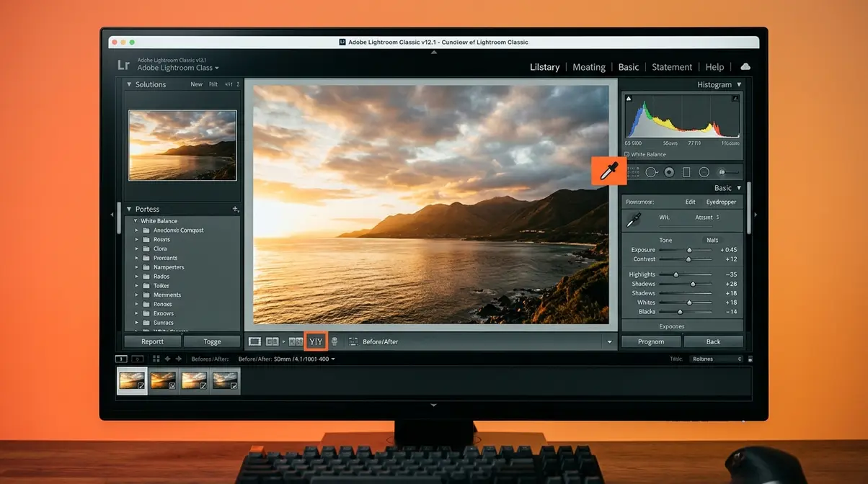The image size is (868, 484).
Task: Click the forward arrow above the filmstrip
Action: click(178, 359)
